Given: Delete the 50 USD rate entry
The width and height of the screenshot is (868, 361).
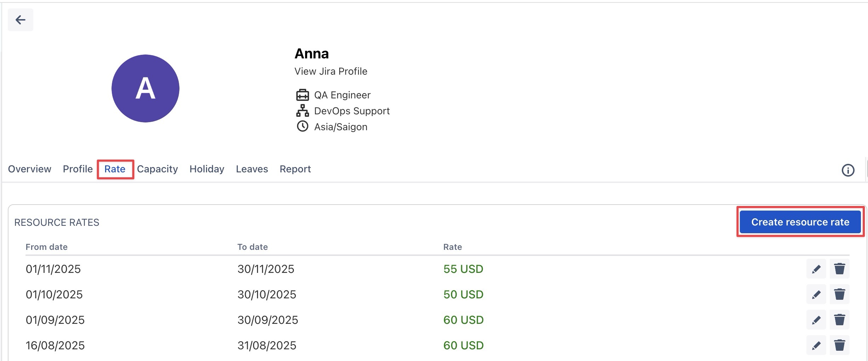Looking at the screenshot, I should pos(839,294).
